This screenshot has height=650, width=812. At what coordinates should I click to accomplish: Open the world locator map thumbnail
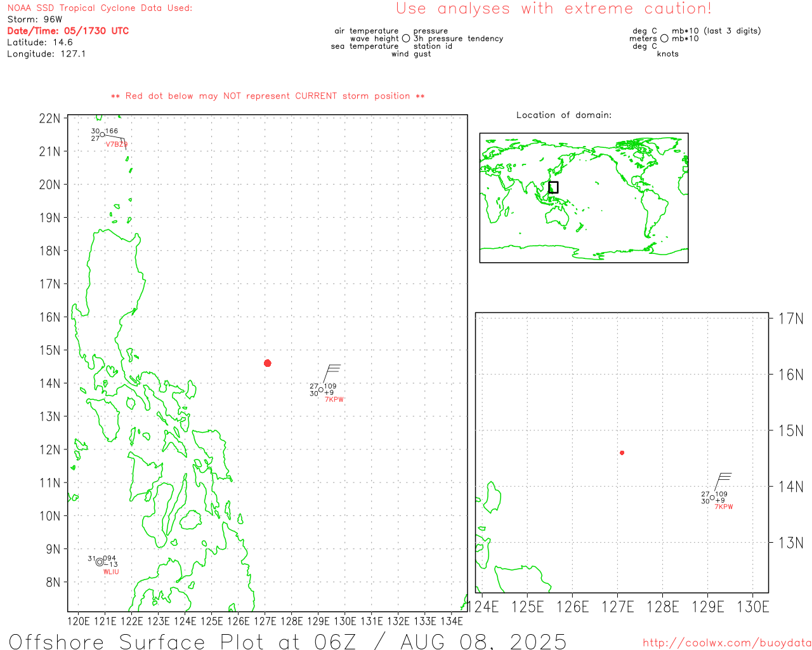tap(584, 198)
